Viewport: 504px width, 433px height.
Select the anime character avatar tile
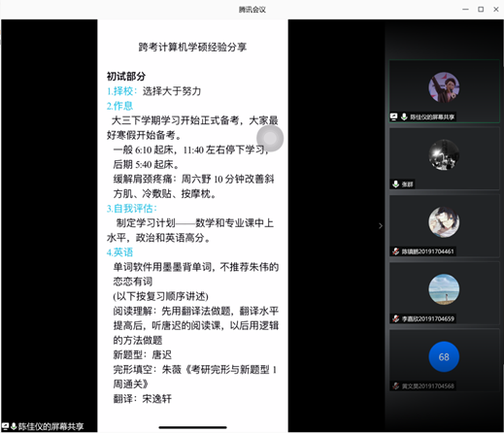pyautogui.click(x=444, y=222)
